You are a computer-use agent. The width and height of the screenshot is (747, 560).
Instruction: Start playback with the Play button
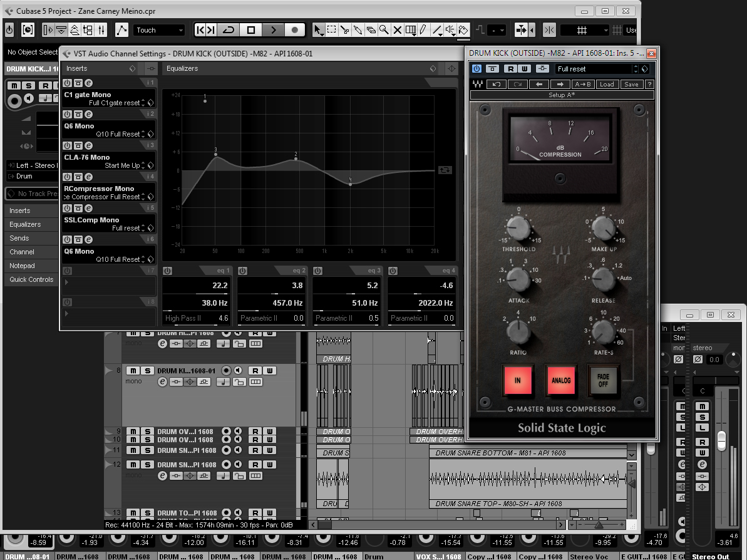point(274,30)
